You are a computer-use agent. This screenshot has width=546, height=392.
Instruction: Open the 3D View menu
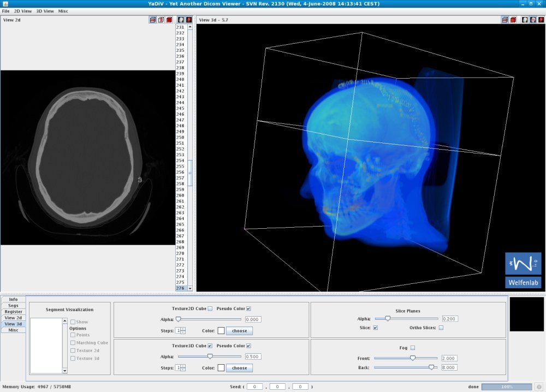coord(45,11)
